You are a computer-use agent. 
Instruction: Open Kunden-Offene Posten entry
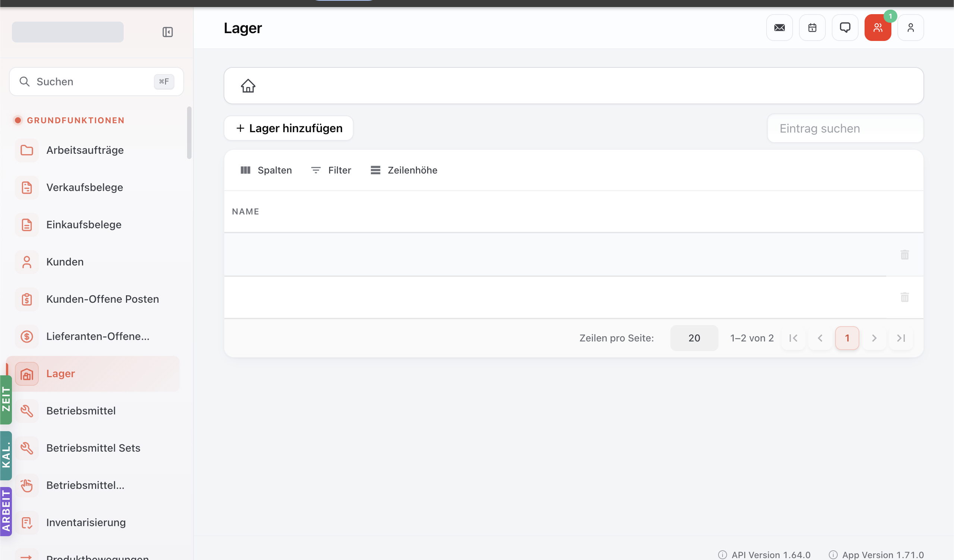click(x=93, y=299)
